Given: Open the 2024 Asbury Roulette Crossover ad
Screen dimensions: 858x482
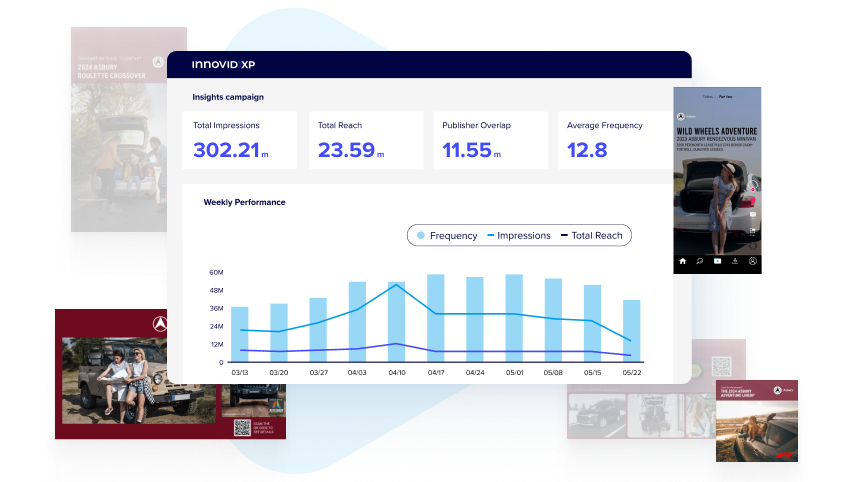Looking at the screenshot, I should [x=119, y=129].
